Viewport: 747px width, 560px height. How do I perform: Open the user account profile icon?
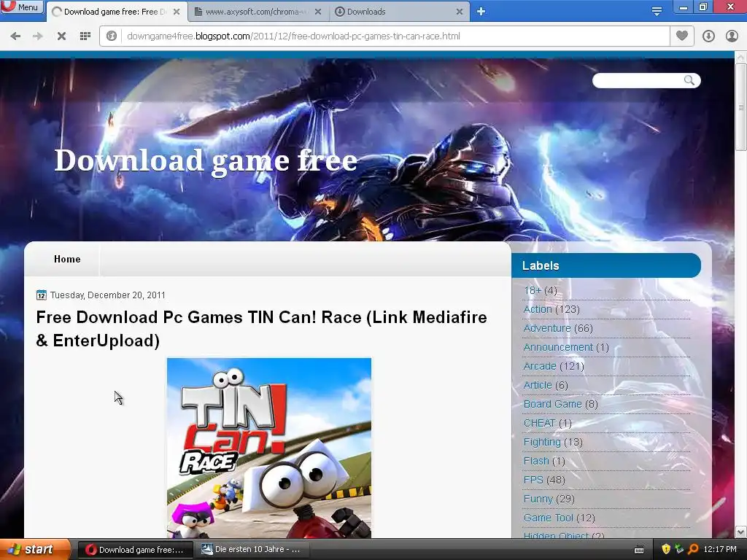(732, 36)
